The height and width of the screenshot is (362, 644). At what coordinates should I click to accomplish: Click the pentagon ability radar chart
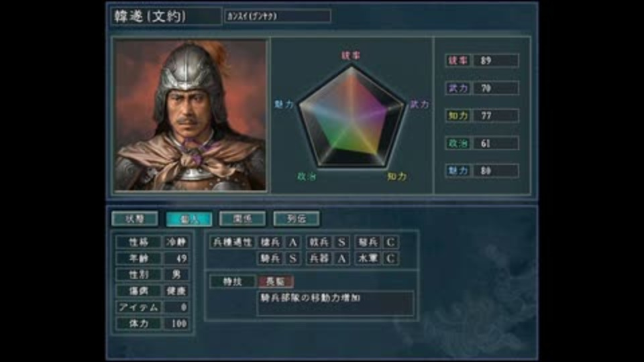coord(352,117)
